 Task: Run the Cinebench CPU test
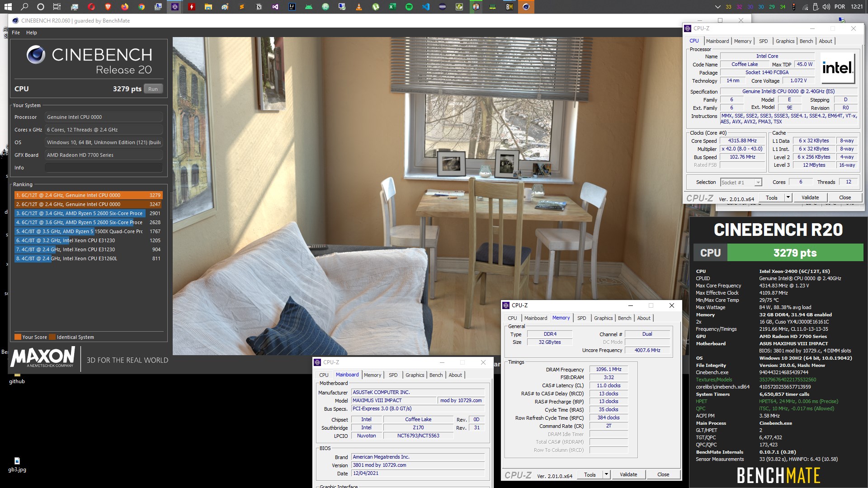(153, 89)
